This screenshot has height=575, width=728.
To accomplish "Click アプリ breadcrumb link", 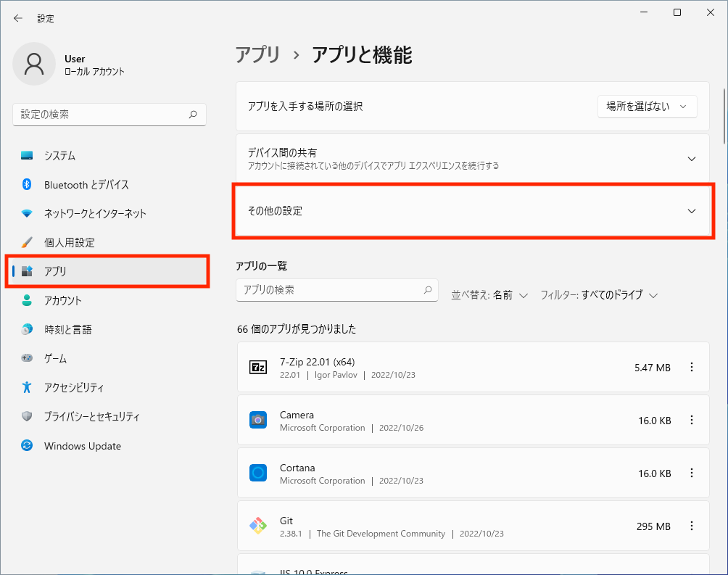I will click(x=257, y=54).
